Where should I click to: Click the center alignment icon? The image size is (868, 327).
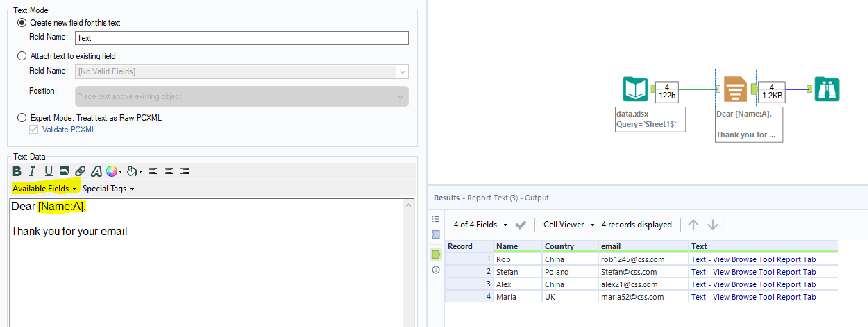169,171
